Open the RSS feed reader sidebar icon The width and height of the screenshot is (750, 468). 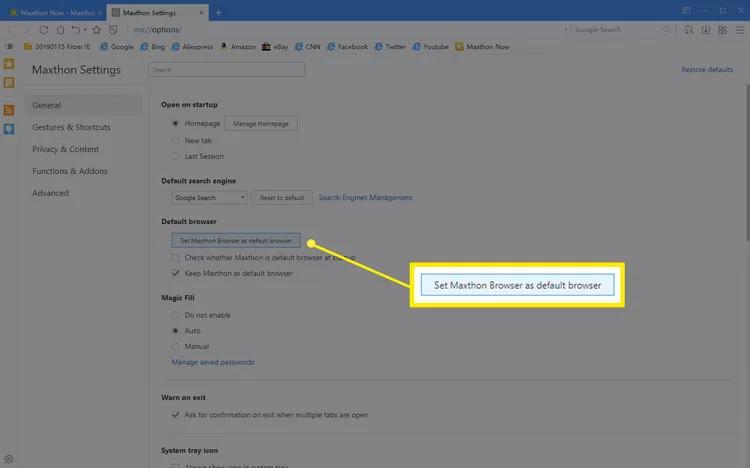(x=9, y=110)
